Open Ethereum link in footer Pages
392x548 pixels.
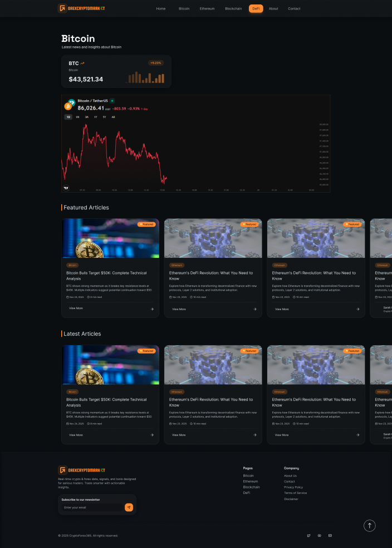click(x=251, y=481)
